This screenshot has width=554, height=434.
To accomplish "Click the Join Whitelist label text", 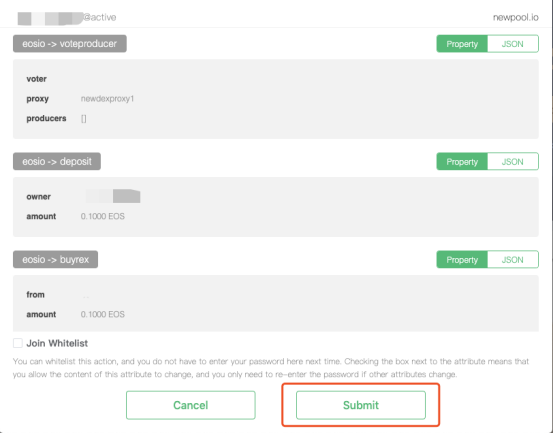I will (x=57, y=343).
